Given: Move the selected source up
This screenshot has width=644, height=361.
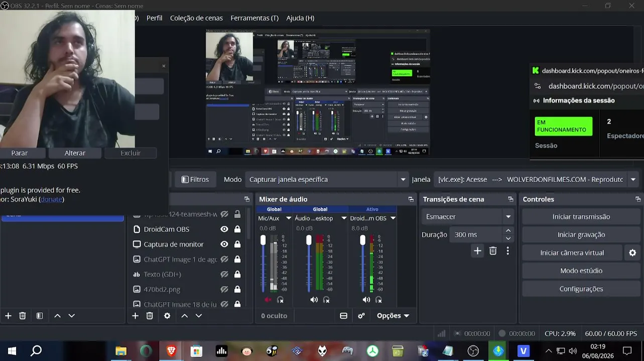Looking at the screenshot, I should tap(184, 316).
